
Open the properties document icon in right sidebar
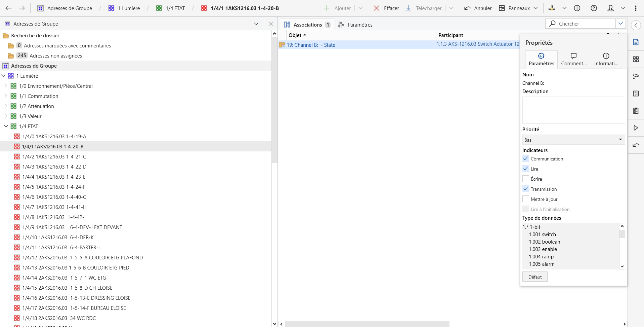(636, 42)
